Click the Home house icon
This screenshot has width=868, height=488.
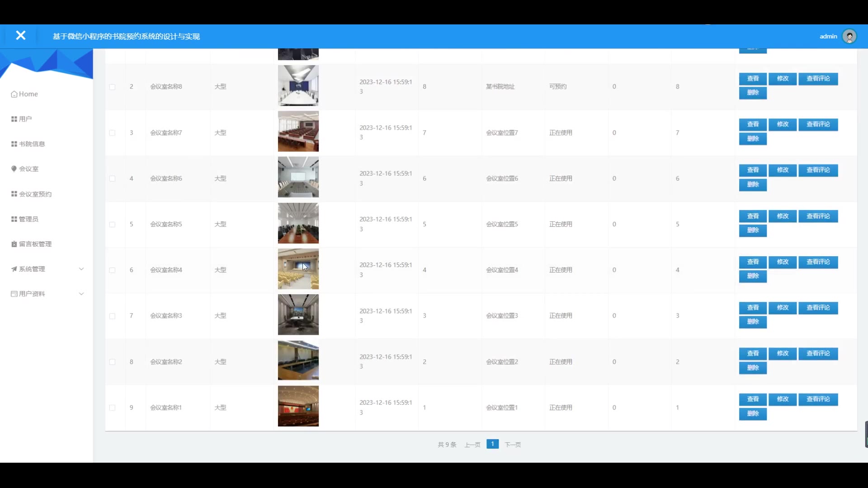point(14,94)
